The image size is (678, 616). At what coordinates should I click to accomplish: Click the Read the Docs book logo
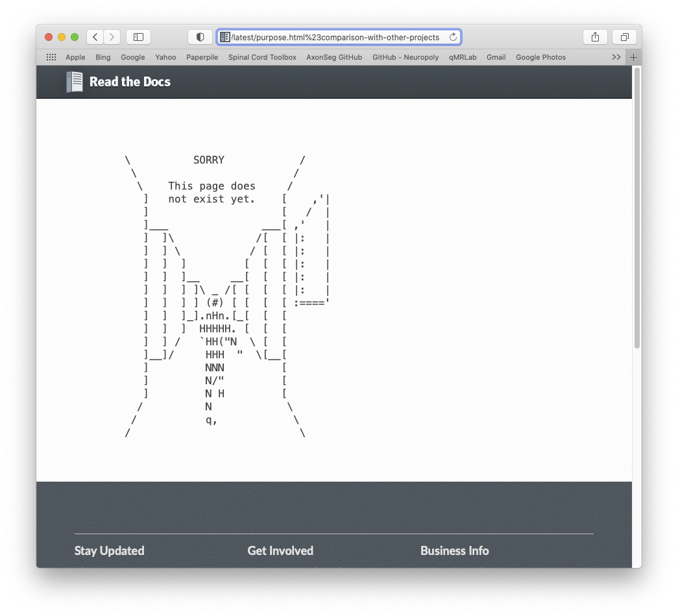[x=74, y=81]
